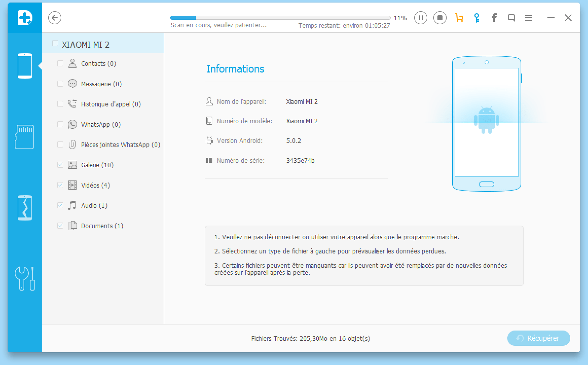
Task: Click the remaining time estimate text
Action: coord(344,26)
